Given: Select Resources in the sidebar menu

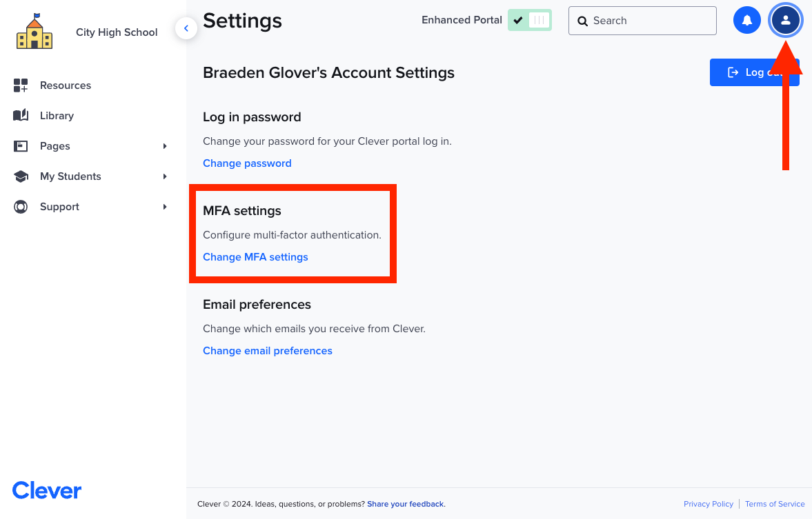Looking at the screenshot, I should coord(65,85).
